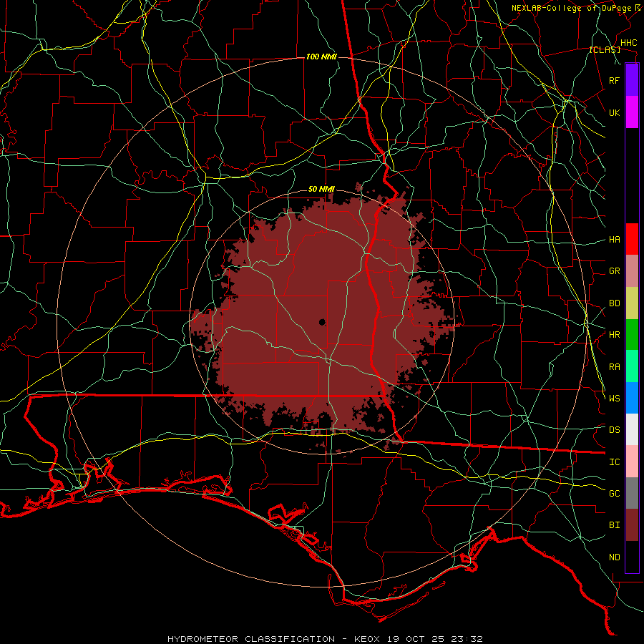This screenshot has width=644, height=644.
Task: Click the HR green legend swatch
Action: 632,335
